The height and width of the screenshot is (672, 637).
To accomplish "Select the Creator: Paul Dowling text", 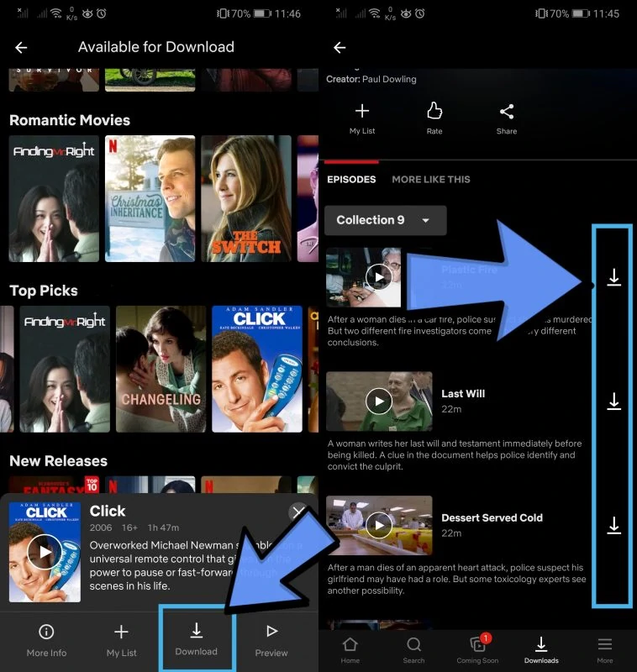I will click(371, 79).
